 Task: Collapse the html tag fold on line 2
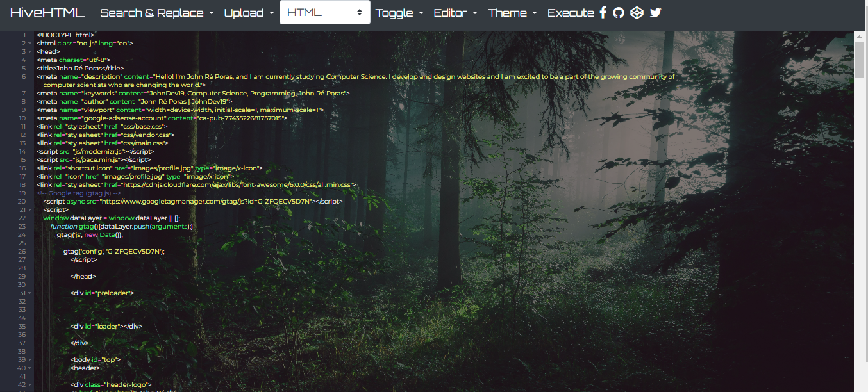click(29, 43)
